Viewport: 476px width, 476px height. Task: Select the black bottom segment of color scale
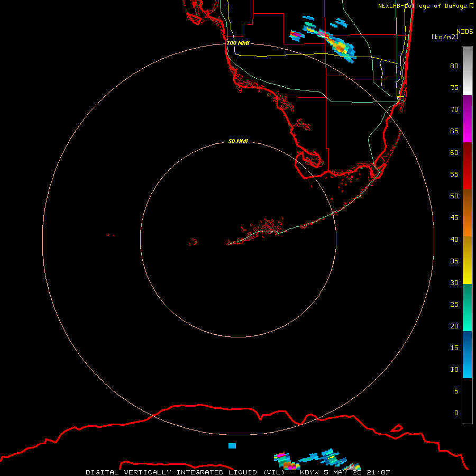467,401
